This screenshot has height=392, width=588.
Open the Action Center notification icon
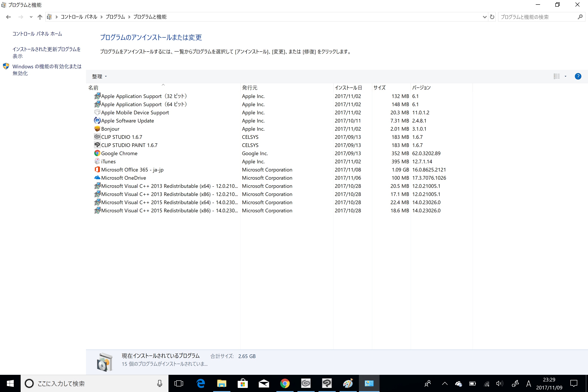[x=574, y=383]
